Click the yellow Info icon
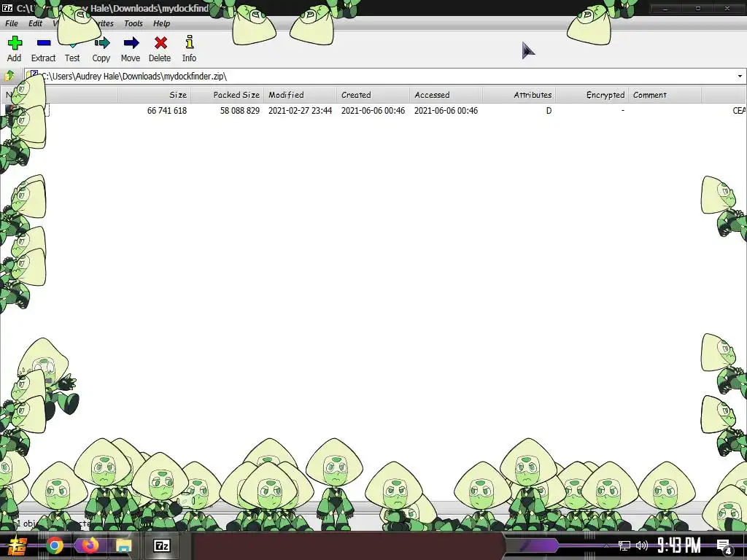The height and width of the screenshot is (560, 747). point(189,42)
